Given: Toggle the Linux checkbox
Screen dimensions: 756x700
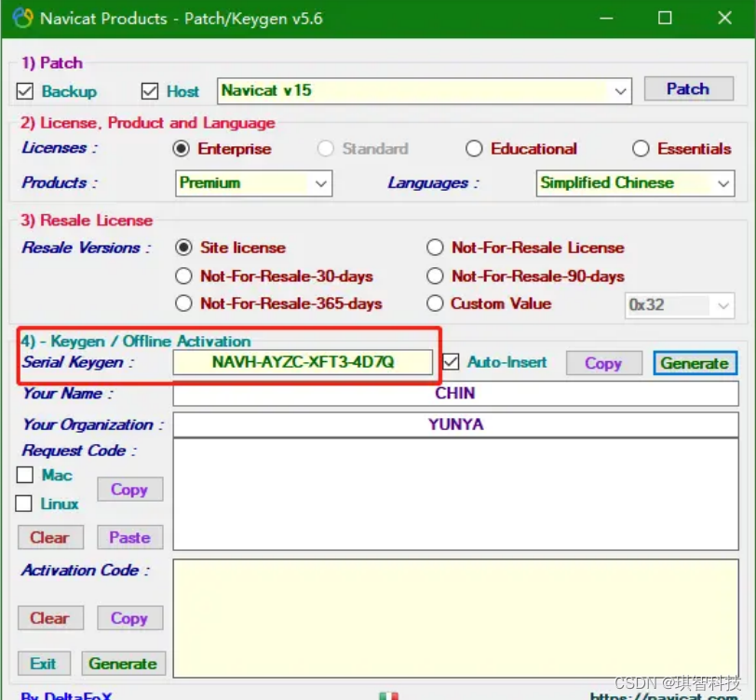Looking at the screenshot, I should click(23, 504).
